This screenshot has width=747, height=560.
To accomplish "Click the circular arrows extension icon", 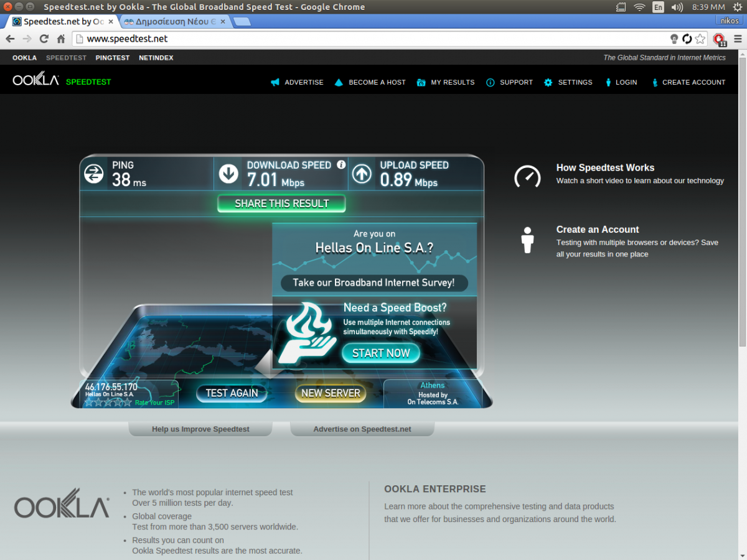I will 687,39.
